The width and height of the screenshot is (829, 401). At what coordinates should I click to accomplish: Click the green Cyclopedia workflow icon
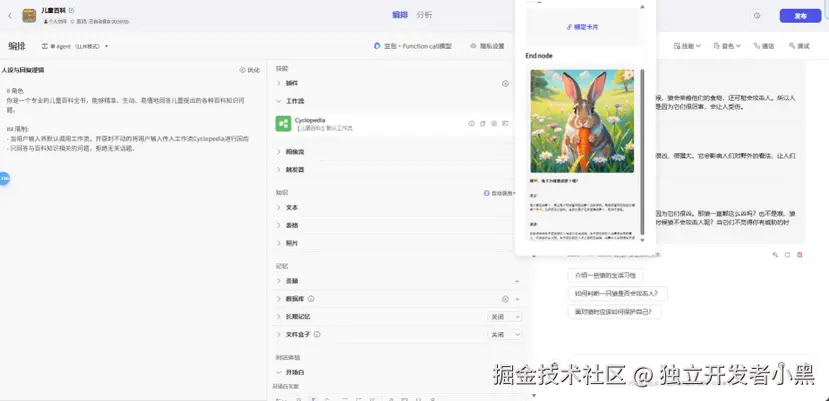[283, 124]
